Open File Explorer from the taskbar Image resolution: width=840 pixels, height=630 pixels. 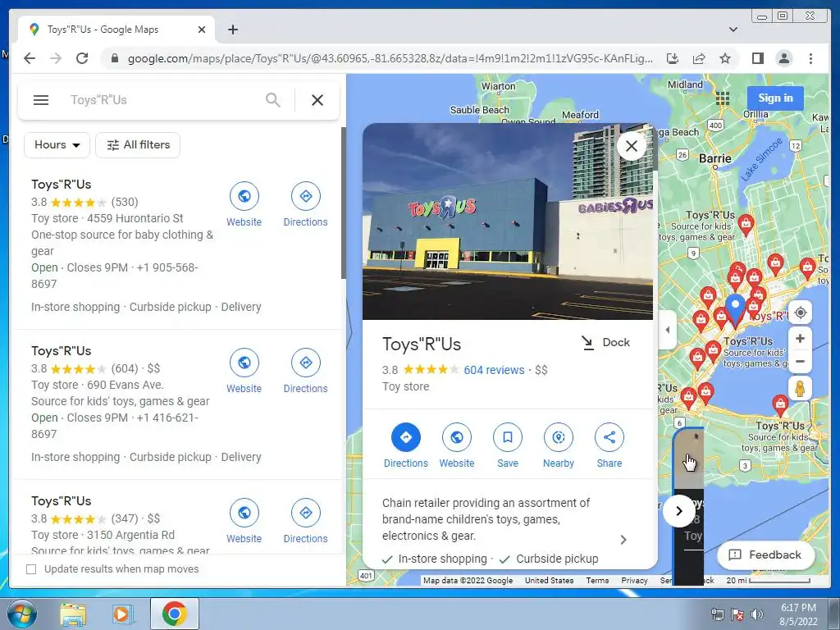click(x=73, y=614)
